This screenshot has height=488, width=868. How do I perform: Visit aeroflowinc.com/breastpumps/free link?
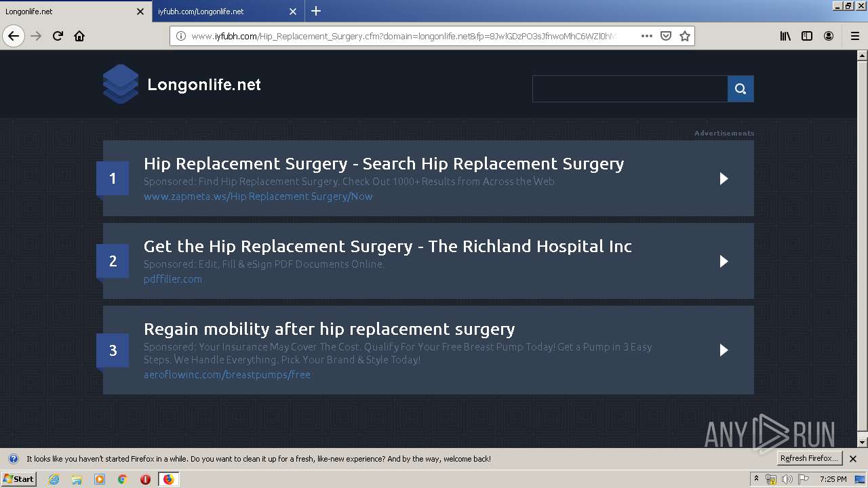tap(227, 375)
